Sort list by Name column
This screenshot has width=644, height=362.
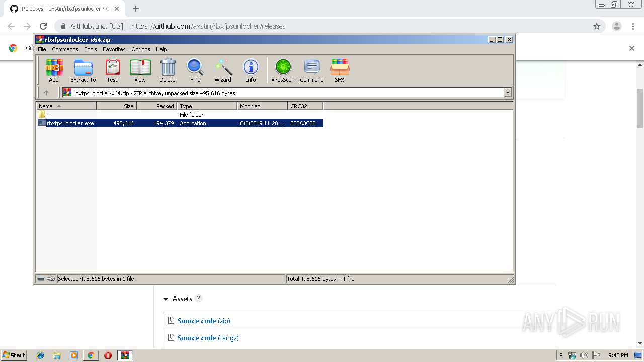tap(66, 106)
